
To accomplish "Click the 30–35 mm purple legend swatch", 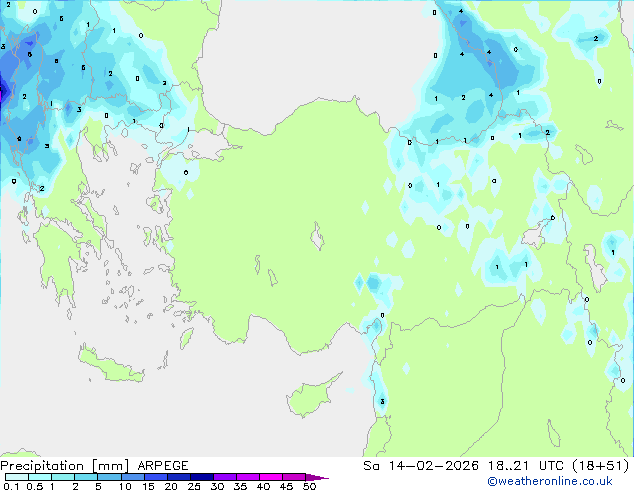I will pos(224,477).
